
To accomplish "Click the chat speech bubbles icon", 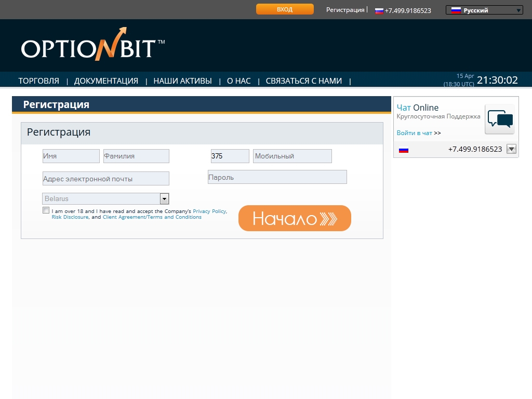I will [499, 119].
